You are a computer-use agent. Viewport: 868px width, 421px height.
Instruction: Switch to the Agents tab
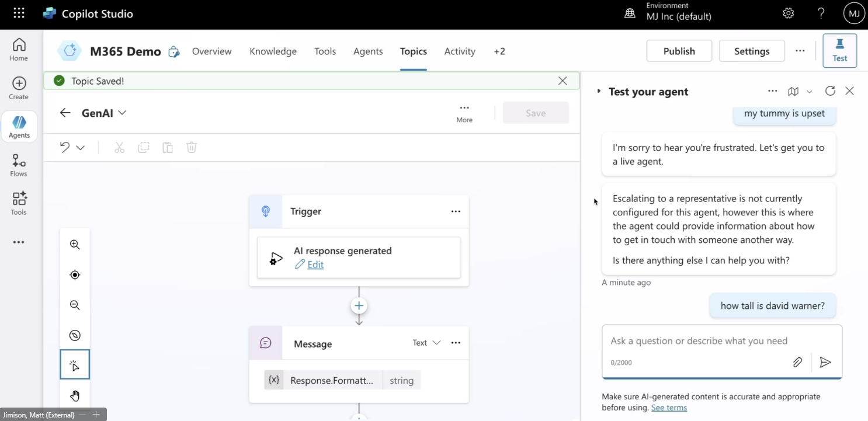(368, 51)
